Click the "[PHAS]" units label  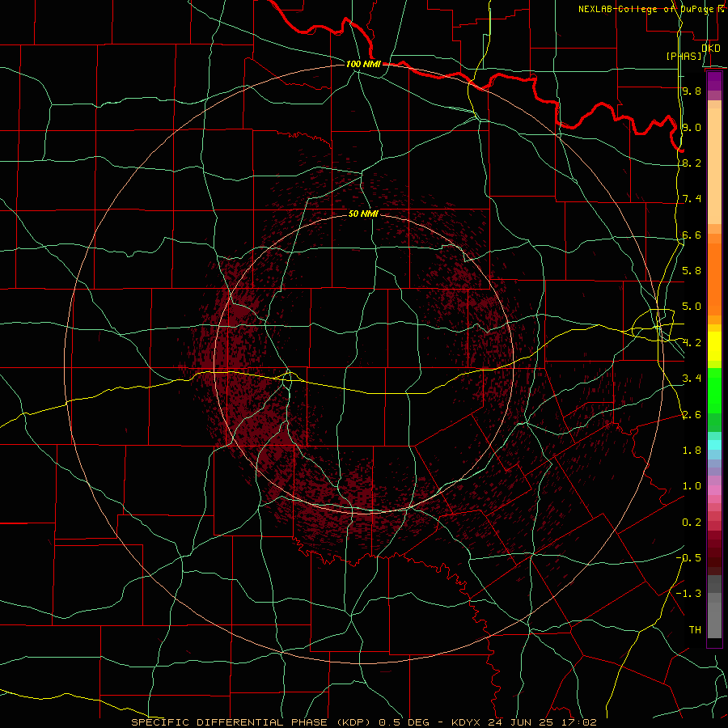coord(684,56)
